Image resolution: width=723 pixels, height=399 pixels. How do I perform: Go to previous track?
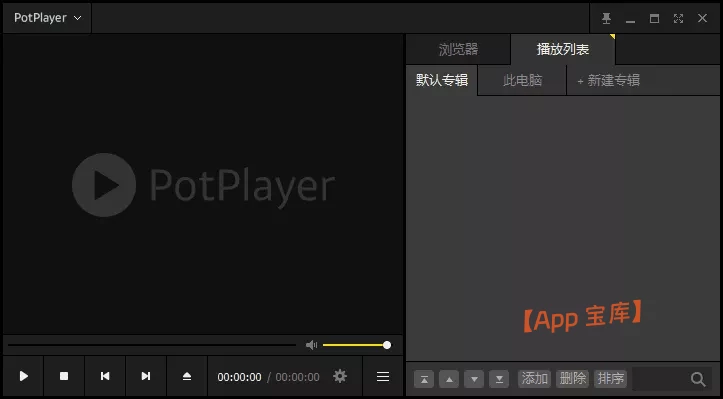(105, 376)
